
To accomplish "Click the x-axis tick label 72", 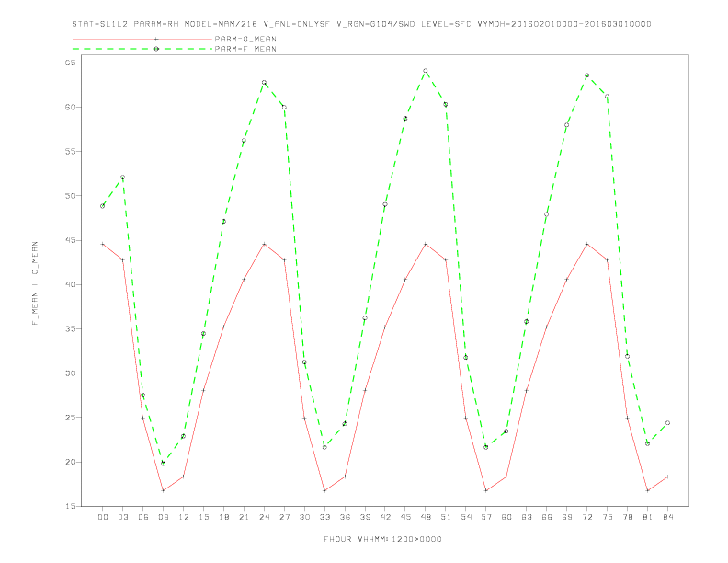I will (x=586, y=517).
